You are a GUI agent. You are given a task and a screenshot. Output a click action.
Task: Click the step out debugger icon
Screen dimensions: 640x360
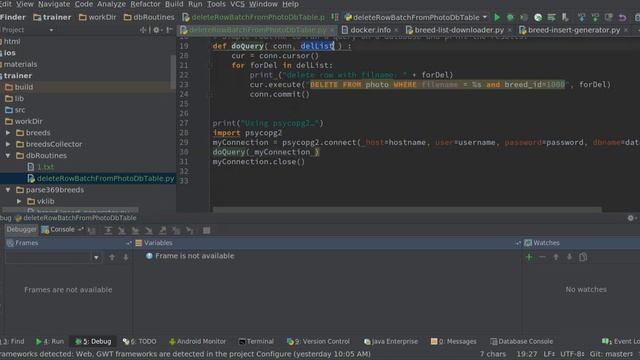(x=162, y=230)
